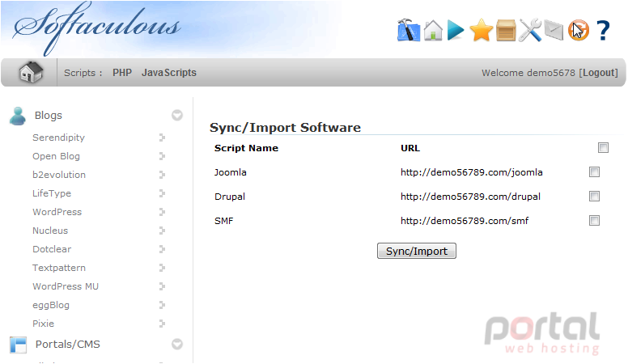Check the Joomla row checkbox
The height and width of the screenshot is (364, 628).
[x=594, y=172]
